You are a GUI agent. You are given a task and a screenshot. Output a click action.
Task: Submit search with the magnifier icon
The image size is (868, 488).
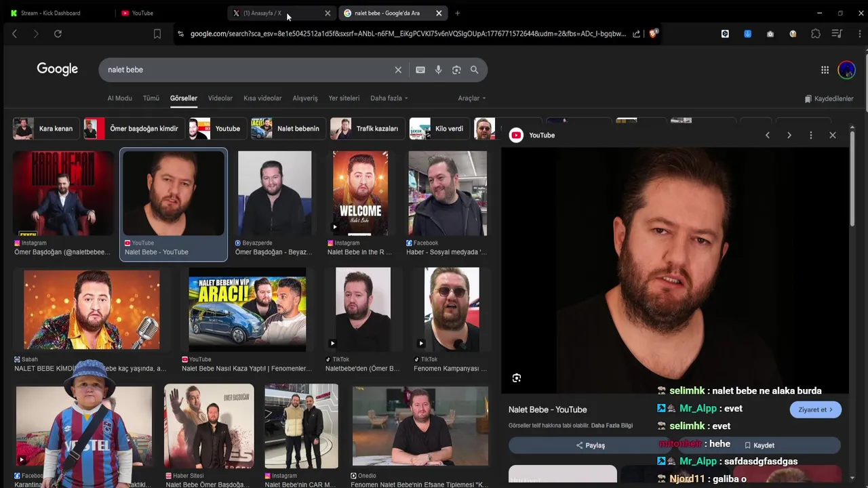point(475,70)
